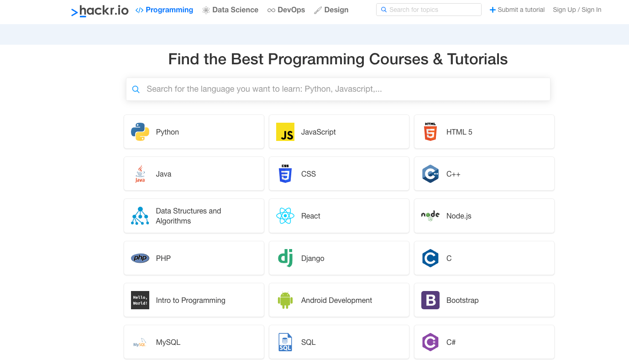This screenshot has width=629, height=364.
Task: Select the Android Development text
Action: click(337, 300)
